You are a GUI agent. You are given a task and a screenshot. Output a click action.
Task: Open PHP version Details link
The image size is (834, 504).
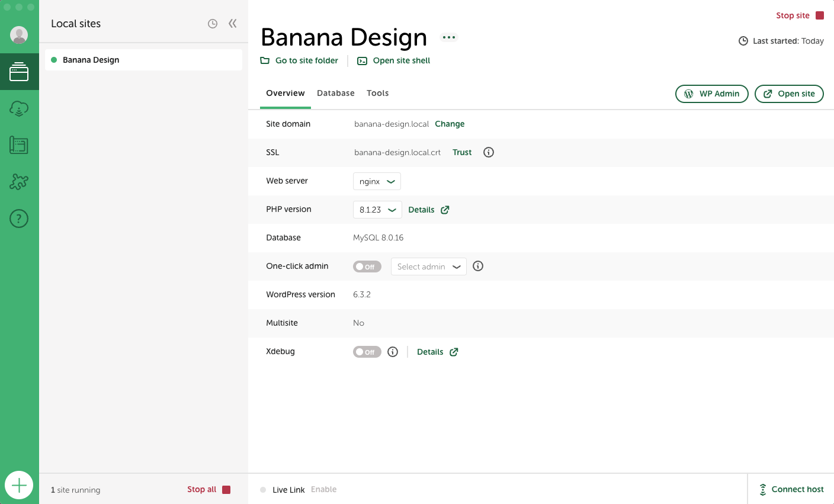click(x=429, y=210)
